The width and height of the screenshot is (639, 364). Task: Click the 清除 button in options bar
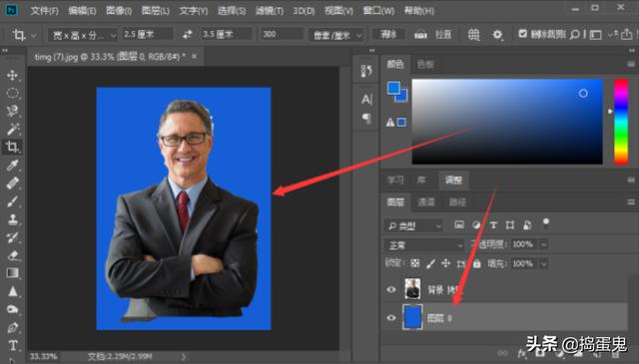[388, 35]
